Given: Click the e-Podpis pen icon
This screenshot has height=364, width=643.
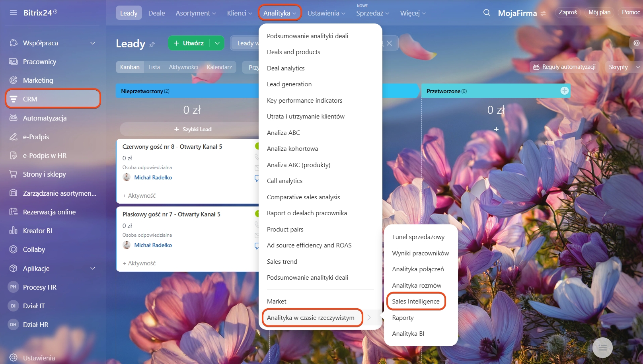Looking at the screenshot, I should click(x=14, y=137).
